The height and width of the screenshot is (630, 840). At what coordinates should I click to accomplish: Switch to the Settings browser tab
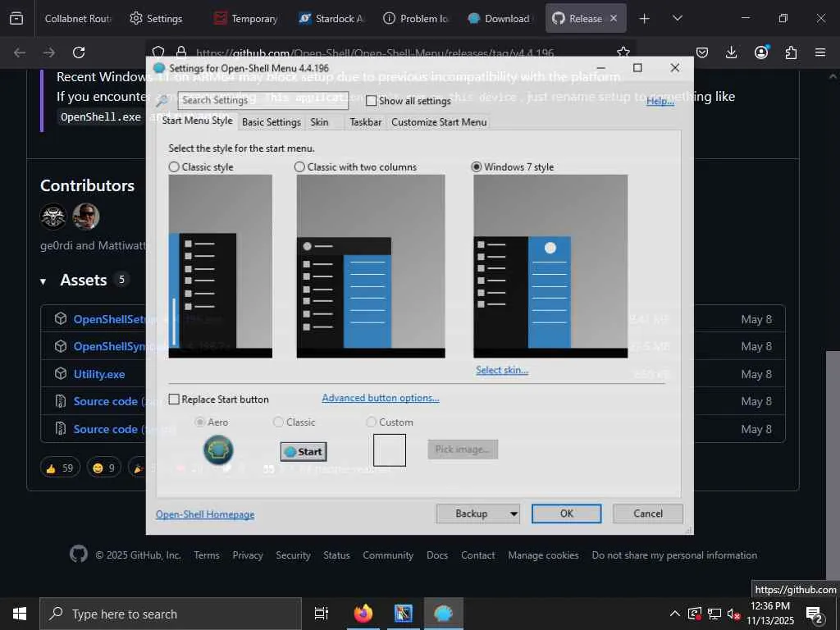(x=163, y=19)
